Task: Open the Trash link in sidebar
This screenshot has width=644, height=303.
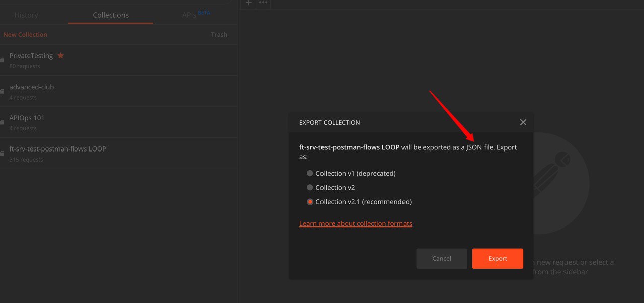Action: pos(219,35)
